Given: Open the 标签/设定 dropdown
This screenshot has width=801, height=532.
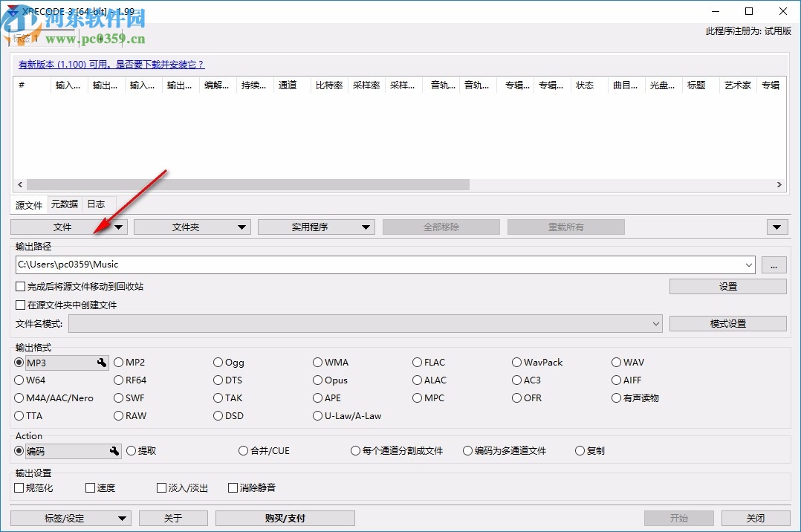Looking at the screenshot, I should coord(120,518).
